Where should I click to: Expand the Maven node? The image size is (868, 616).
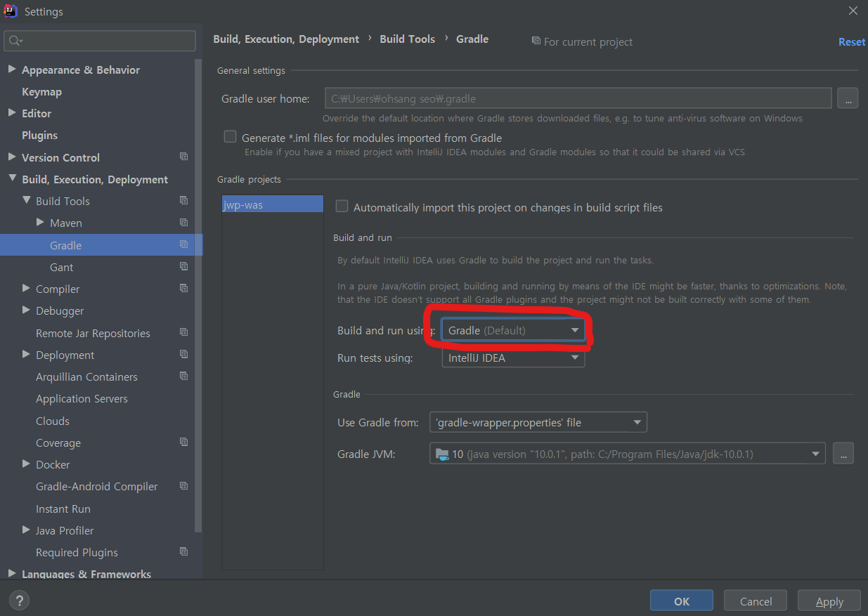coord(40,222)
